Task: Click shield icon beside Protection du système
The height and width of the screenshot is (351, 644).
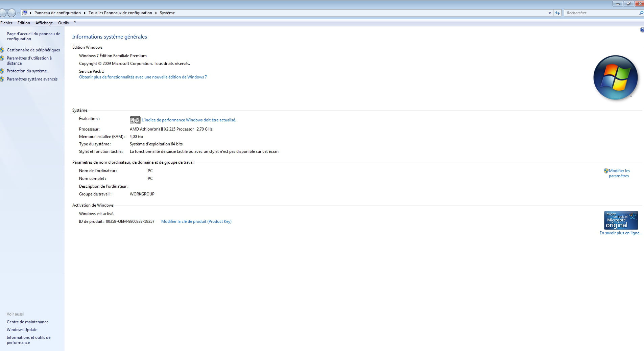Action: [x=2, y=71]
